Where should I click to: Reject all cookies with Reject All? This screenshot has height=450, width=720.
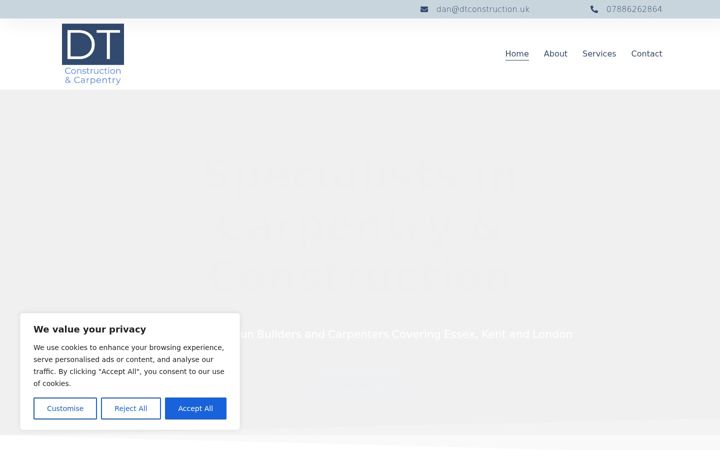131,408
